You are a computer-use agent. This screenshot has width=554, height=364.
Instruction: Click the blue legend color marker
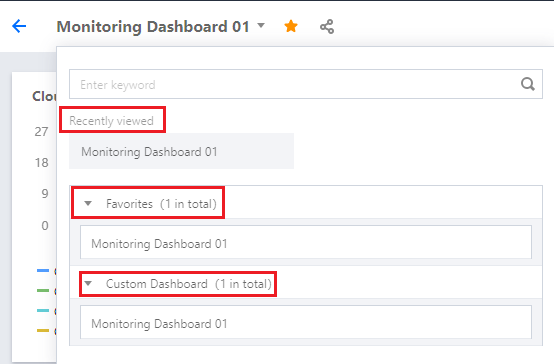(43, 271)
